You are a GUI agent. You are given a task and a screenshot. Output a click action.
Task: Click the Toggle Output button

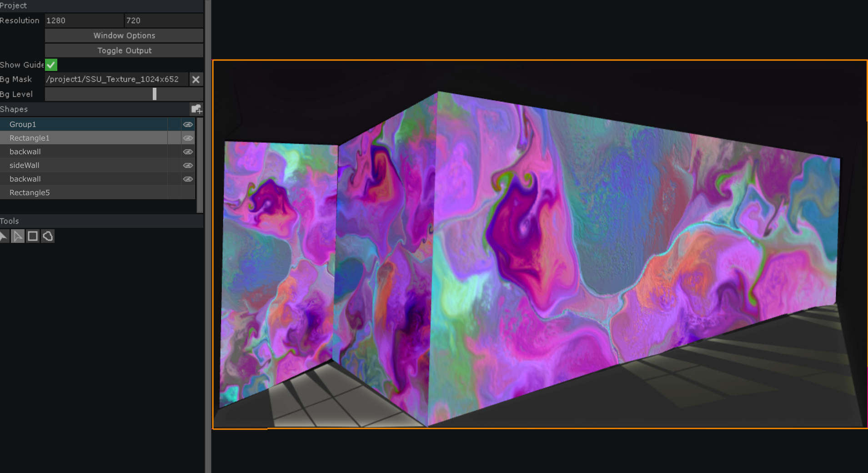[x=124, y=50]
